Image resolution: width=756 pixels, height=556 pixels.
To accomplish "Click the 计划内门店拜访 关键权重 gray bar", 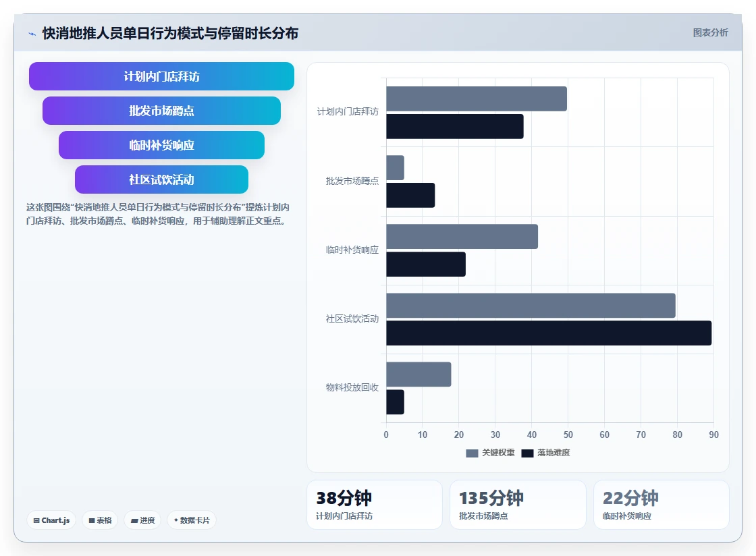I will point(477,99).
